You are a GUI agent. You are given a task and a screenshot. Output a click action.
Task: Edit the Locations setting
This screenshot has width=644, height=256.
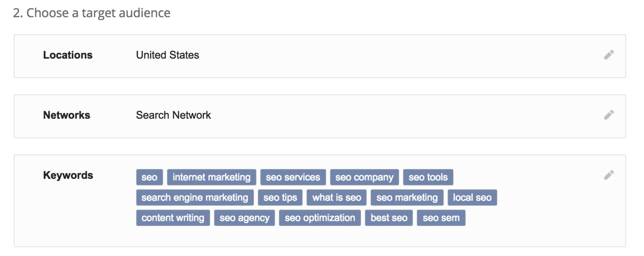pyautogui.click(x=609, y=55)
